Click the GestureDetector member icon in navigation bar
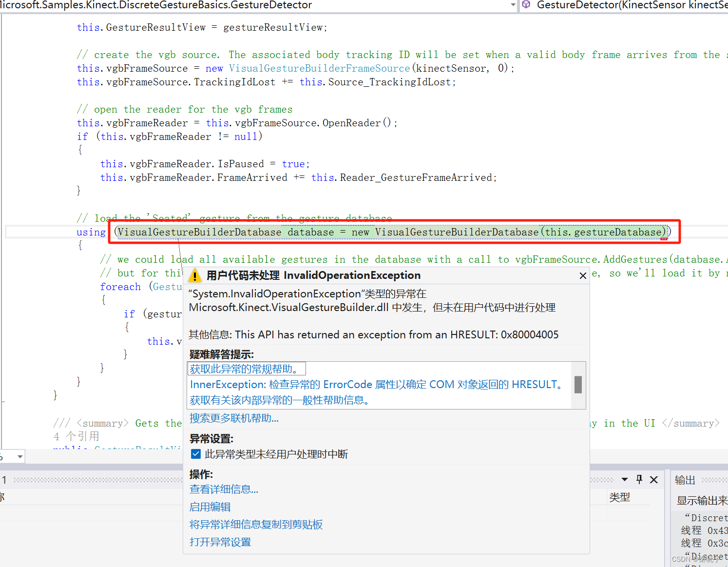Viewport: 728px width, 567px height. pos(526,5)
